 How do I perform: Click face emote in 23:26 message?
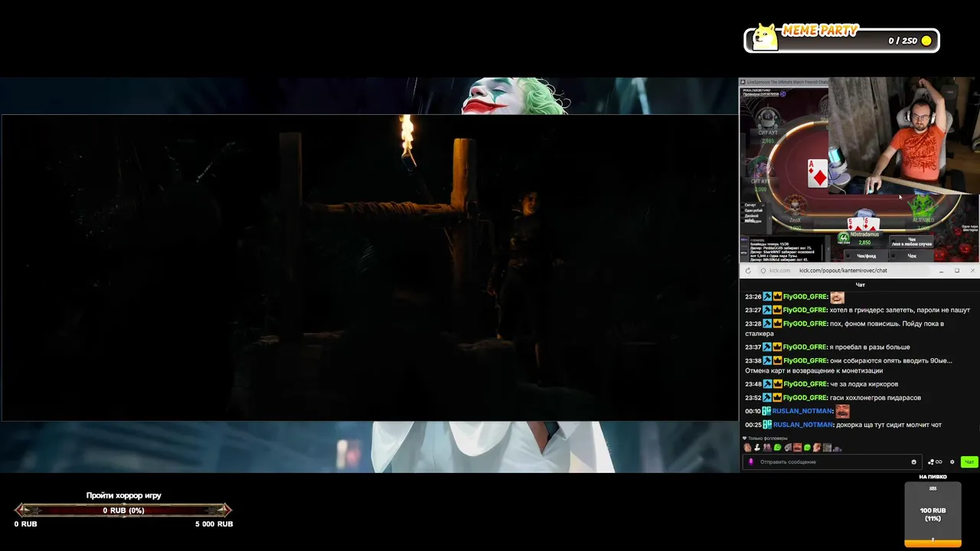pos(837,297)
